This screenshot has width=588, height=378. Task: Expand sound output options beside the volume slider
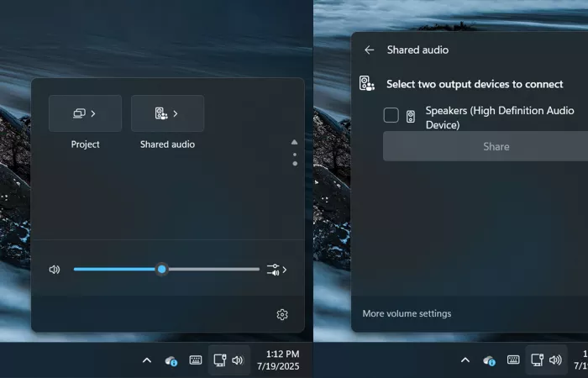click(x=276, y=270)
